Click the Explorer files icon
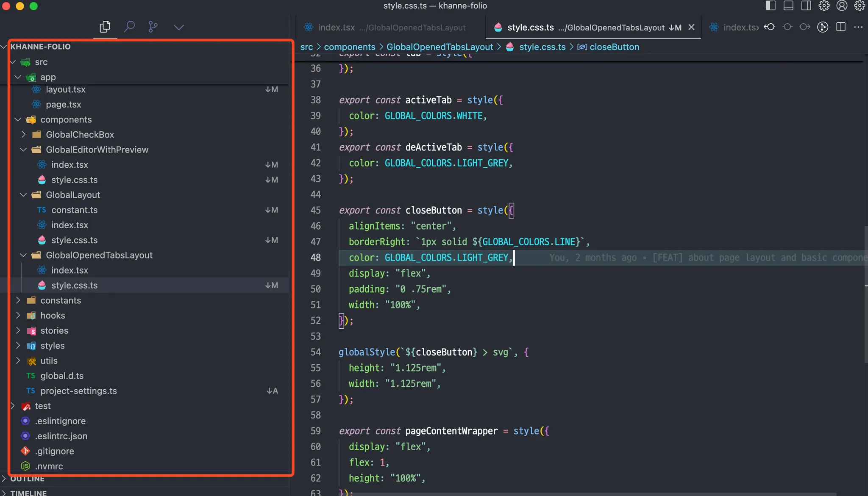868x496 pixels. pos(105,27)
